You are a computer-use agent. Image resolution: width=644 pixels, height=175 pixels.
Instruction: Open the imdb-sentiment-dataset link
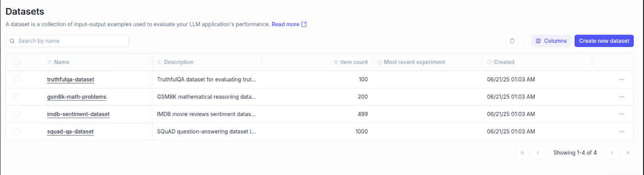click(78, 114)
